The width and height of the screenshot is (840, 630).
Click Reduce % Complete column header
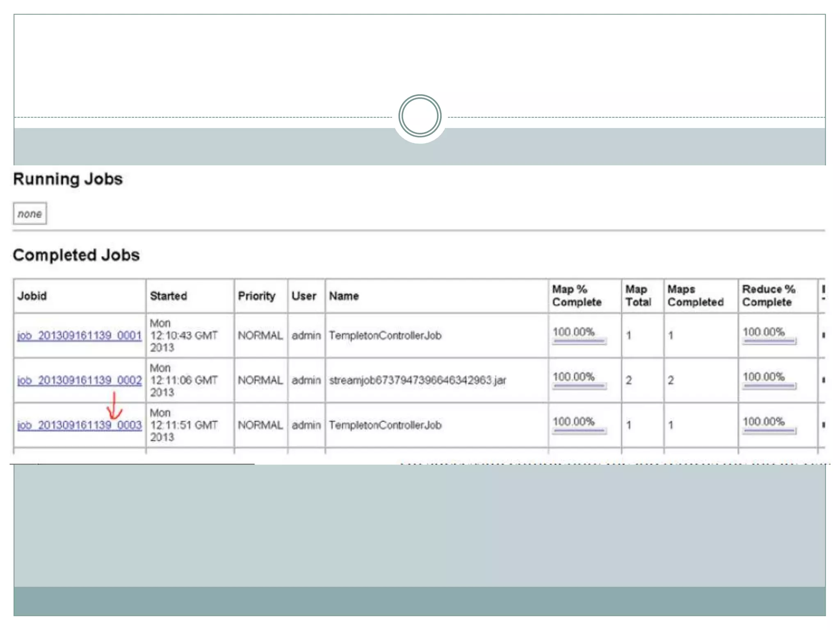(768, 296)
